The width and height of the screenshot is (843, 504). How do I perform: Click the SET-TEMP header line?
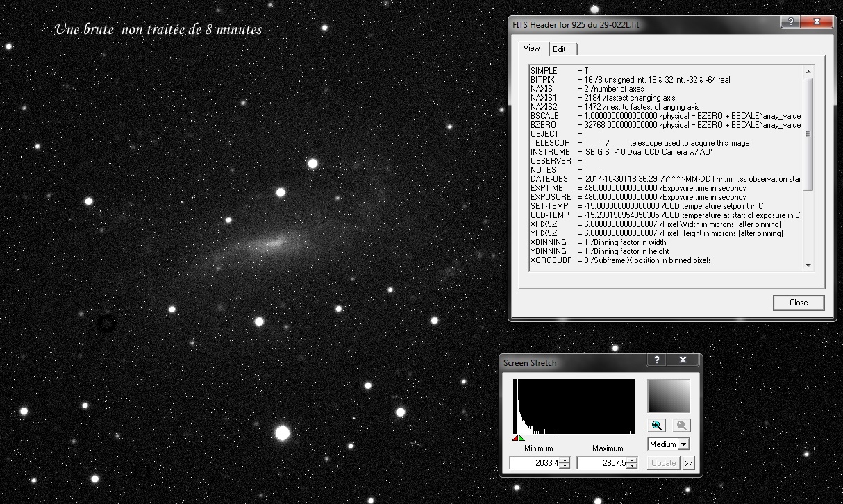pos(647,206)
